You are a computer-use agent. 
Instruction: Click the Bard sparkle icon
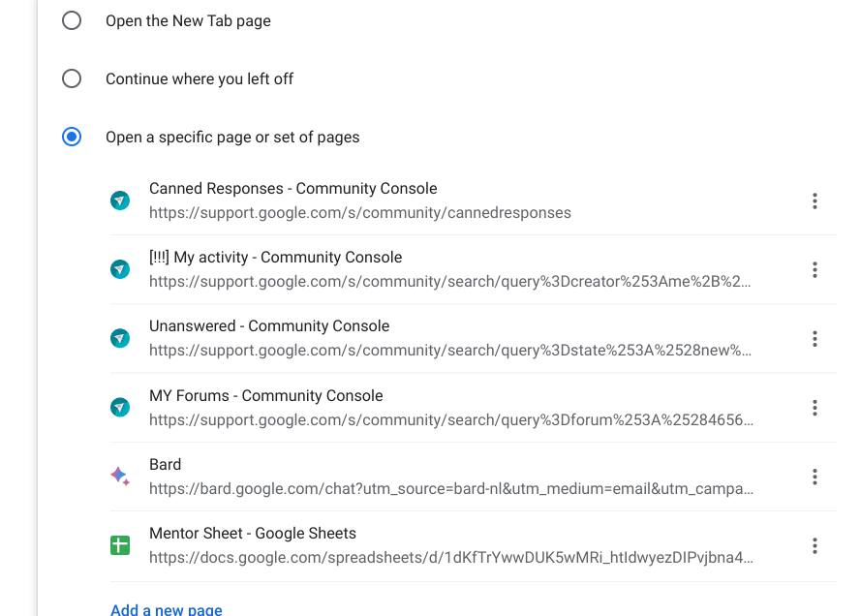click(x=120, y=476)
